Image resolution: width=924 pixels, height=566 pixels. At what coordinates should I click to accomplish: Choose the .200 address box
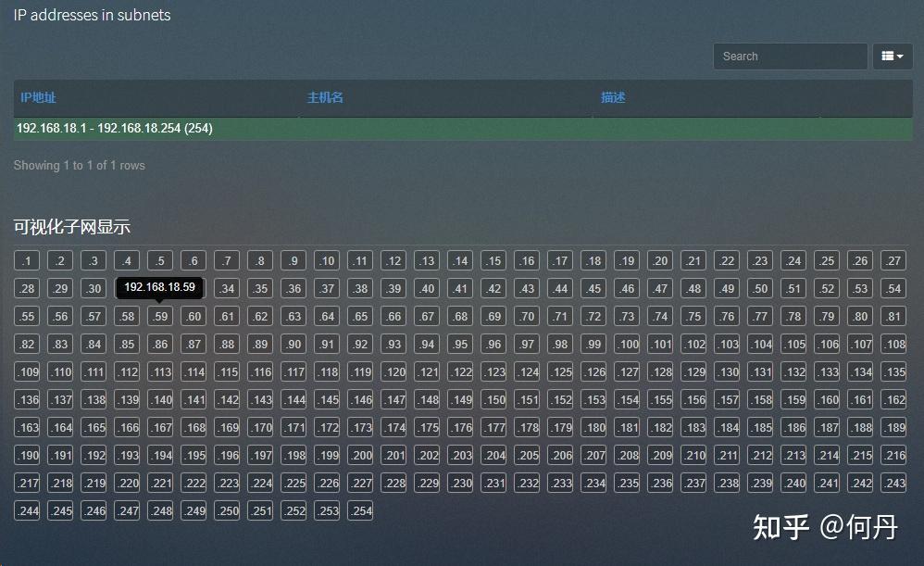coord(360,455)
